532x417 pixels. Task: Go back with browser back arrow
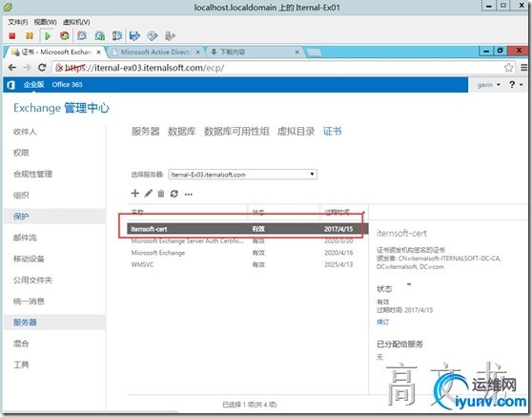pos(12,68)
